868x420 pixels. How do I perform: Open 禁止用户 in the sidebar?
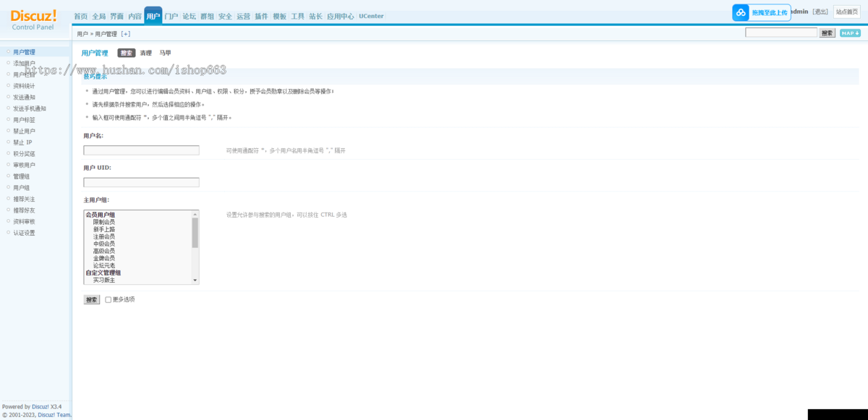click(24, 131)
